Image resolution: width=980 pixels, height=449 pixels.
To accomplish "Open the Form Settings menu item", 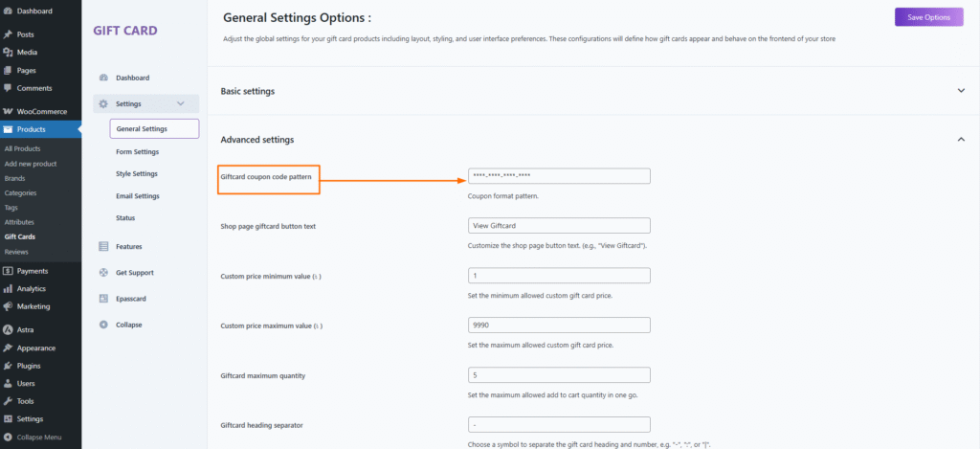I will point(137,151).
